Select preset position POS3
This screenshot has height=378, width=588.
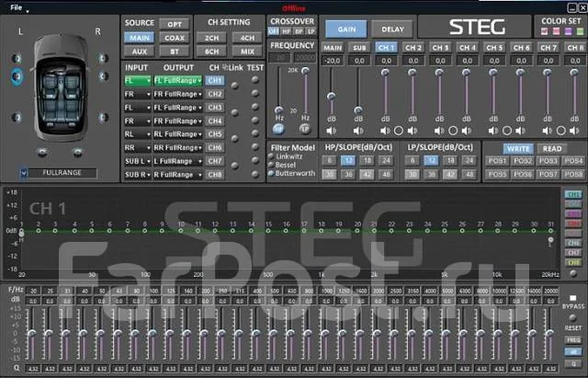pyautogui.click(x=548, y=161)
